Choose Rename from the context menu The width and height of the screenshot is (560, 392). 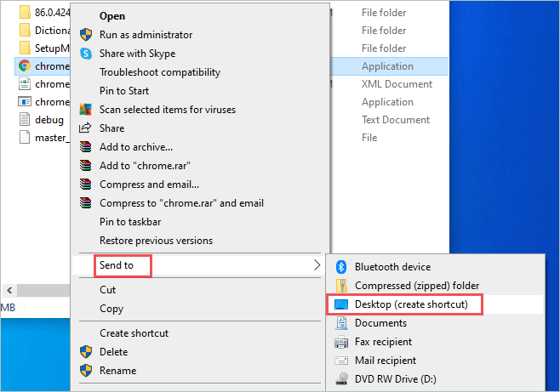[x=117, y=371]
